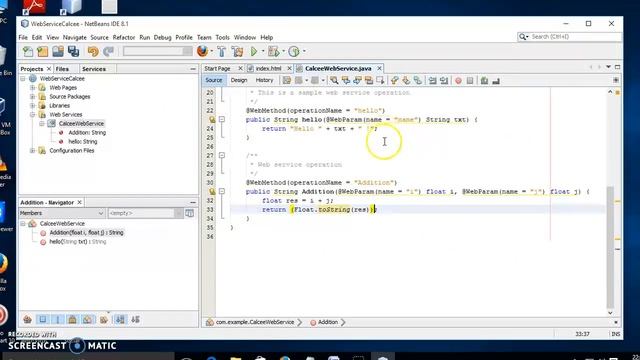The height and width of the screenshot is (360, 640).
Task: Click the Clean and Build Project icon
Action: tap(237, 51)
